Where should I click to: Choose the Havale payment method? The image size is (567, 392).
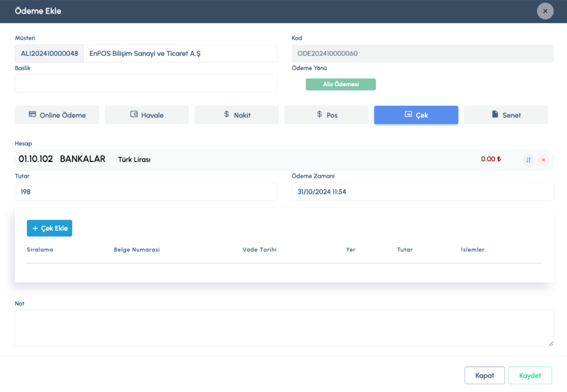pos(147,115)
